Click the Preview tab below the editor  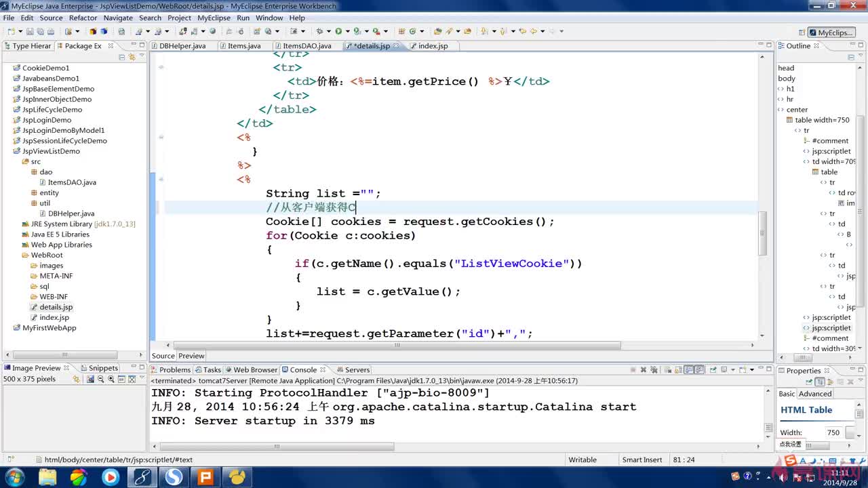191,355
